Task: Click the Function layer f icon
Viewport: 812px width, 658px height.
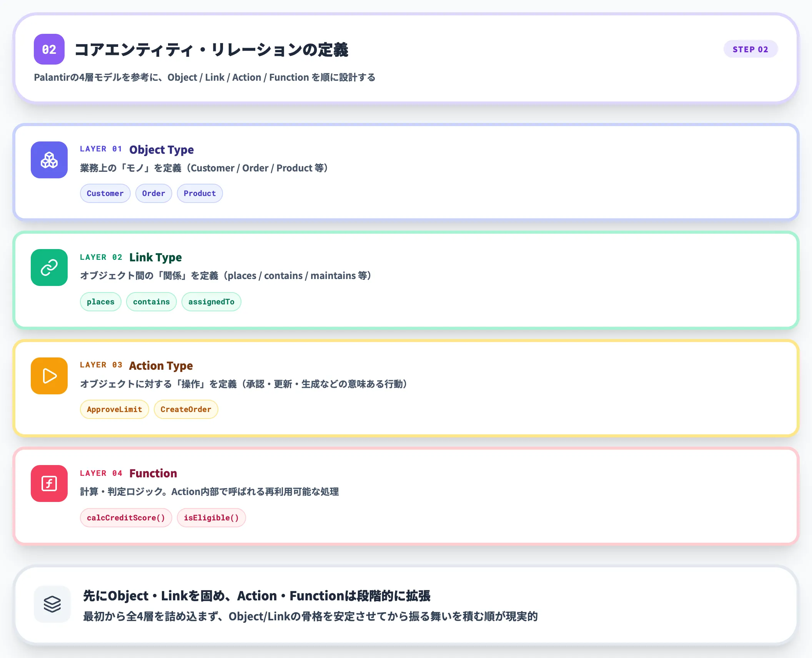Action: click(49, 484)
